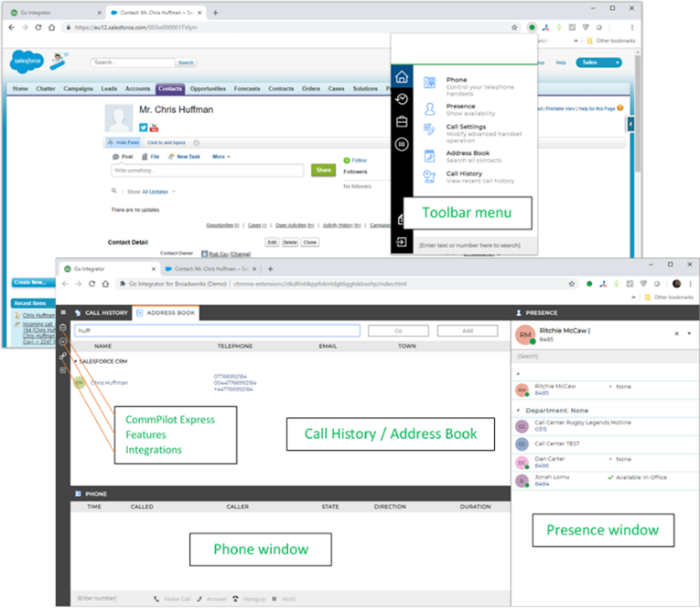Click the Make Call phone icon
This screenshot has height=608, width=700.
click(157, 599)
